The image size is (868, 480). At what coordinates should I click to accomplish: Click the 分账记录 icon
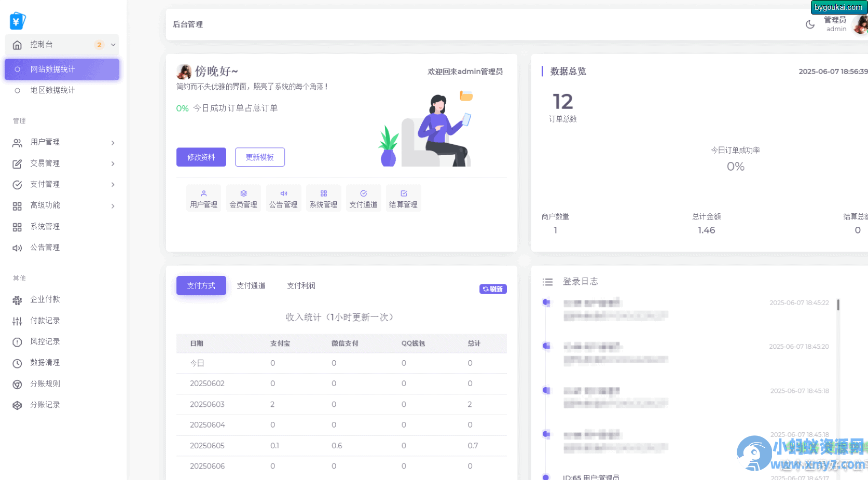pyautogui.click(x=17, y=405)
